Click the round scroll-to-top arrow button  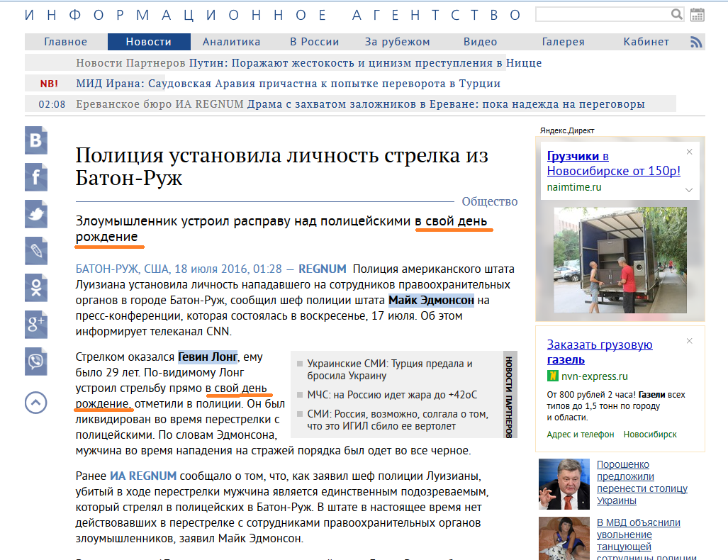coord(36,403)
